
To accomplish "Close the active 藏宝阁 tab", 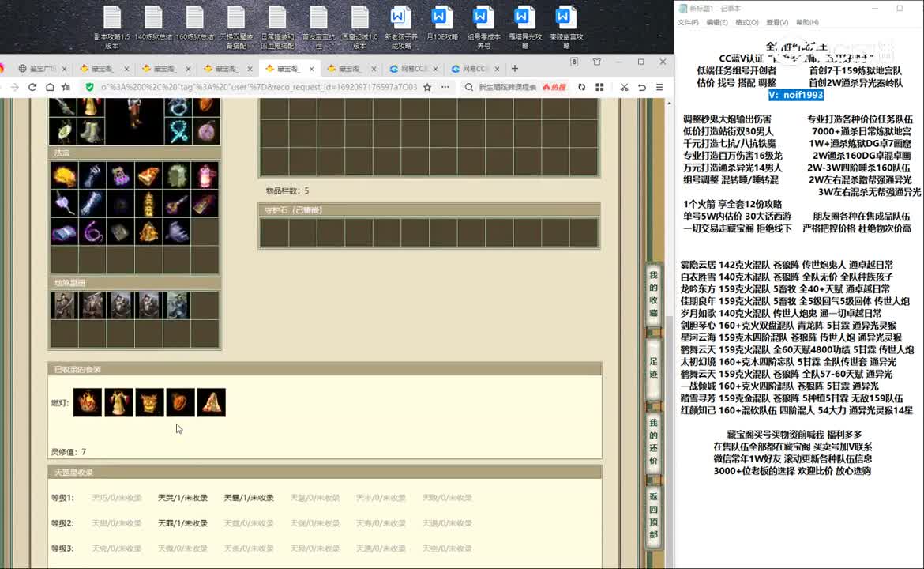I will [x=312, y=69].
